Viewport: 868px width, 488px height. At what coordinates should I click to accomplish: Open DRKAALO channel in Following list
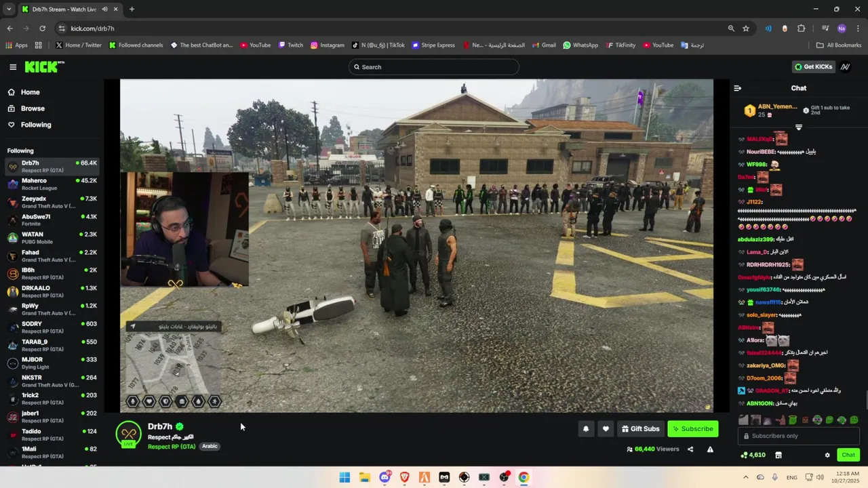point(52,291)
